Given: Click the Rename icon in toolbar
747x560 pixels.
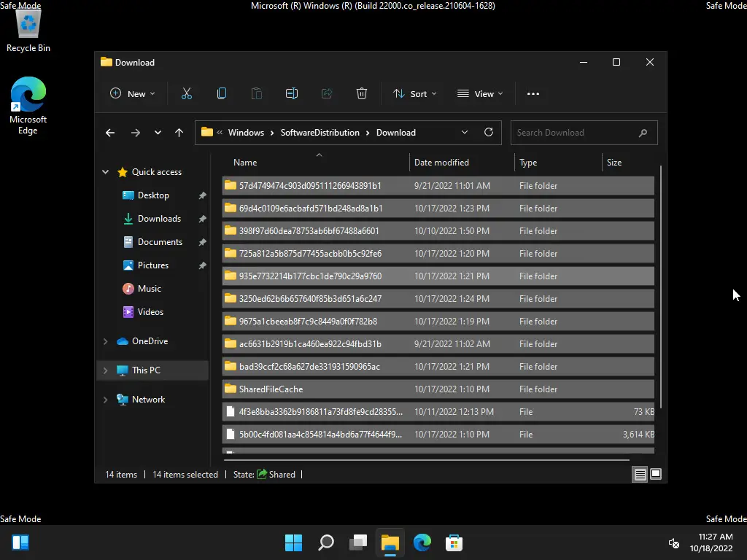Looking at the screenshot, I should [x=292, y=94].
